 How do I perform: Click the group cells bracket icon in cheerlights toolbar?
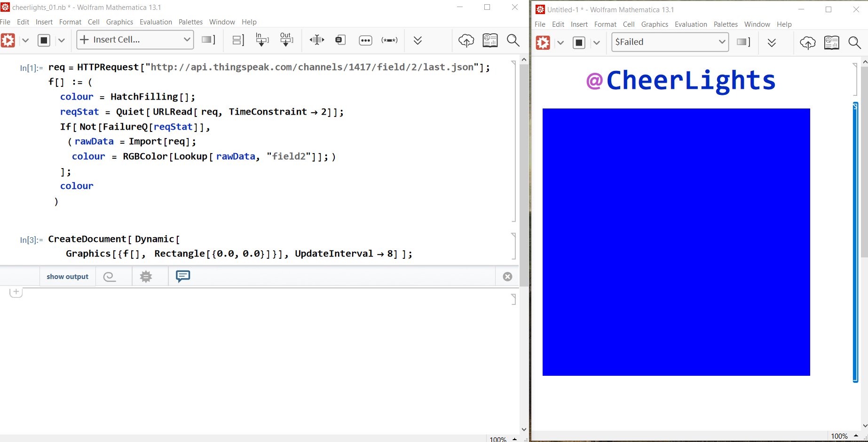point(238,40)
